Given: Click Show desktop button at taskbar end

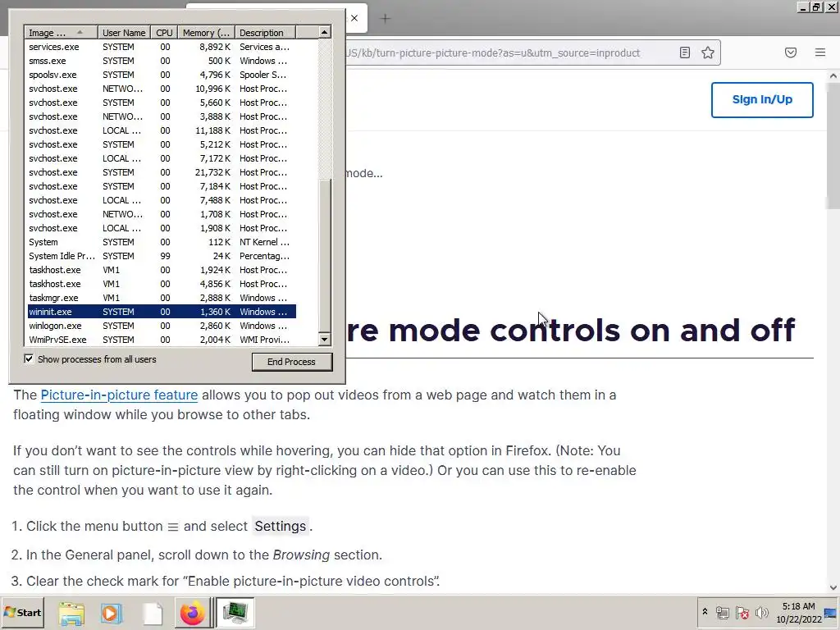Looking at the screenshot, I should 832,612.
